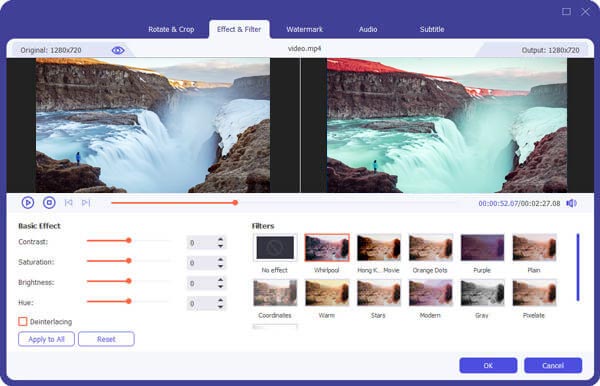Select the No effect filter
The width and height of the screenshot is (600, 386).
point(275,248)
